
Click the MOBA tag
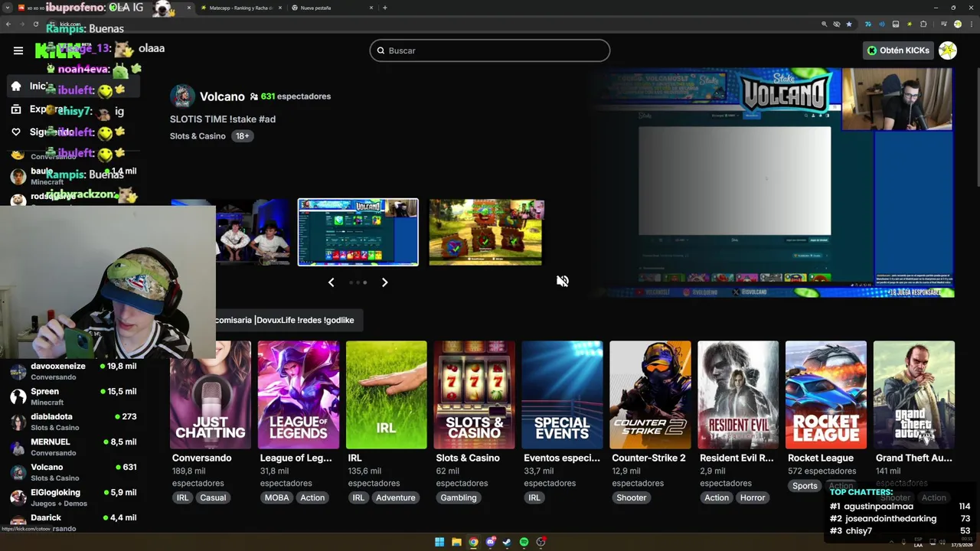277,497
